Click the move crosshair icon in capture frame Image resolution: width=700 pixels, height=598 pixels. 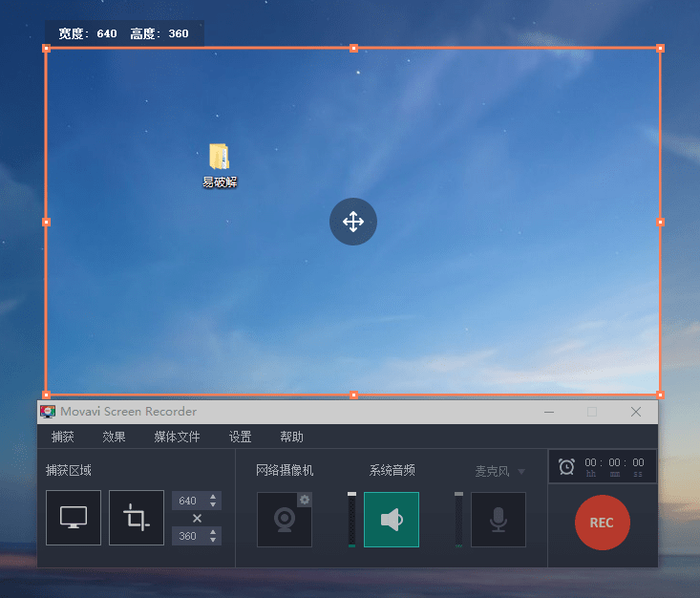(x=353, y=222)
